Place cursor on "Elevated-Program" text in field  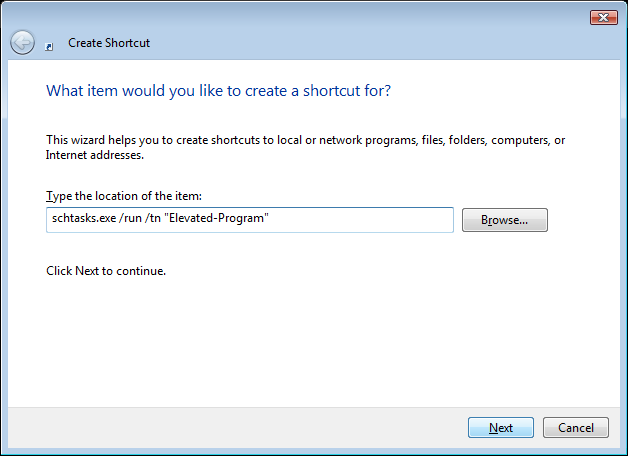tap(217, 218)
